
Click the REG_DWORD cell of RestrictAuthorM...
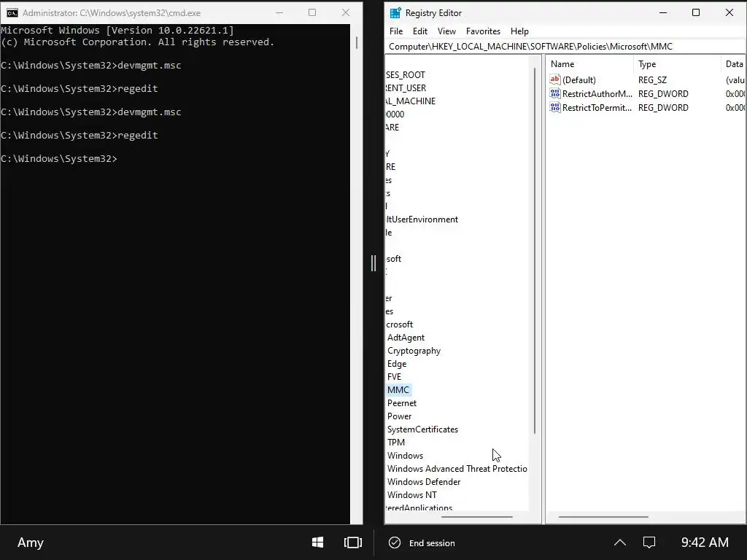[663, 94]
